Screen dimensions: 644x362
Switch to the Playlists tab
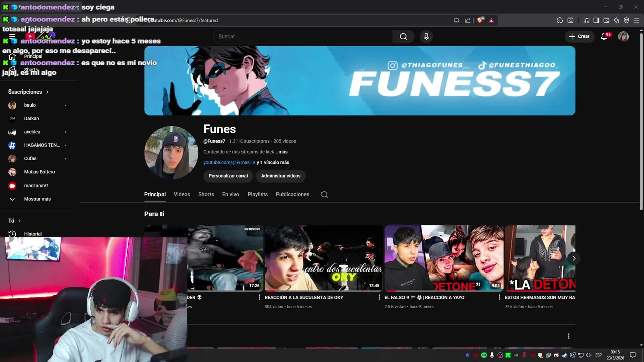pyautogui.click(x=258, y=194)
